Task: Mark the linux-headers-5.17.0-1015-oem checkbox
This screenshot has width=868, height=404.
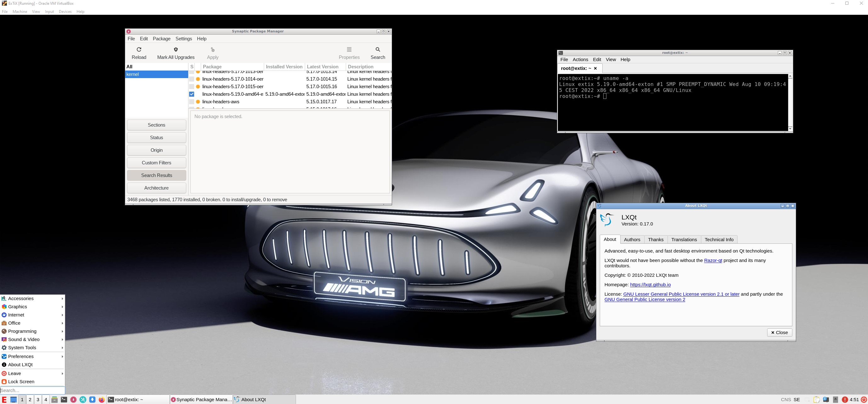Action: coord(192,87)
